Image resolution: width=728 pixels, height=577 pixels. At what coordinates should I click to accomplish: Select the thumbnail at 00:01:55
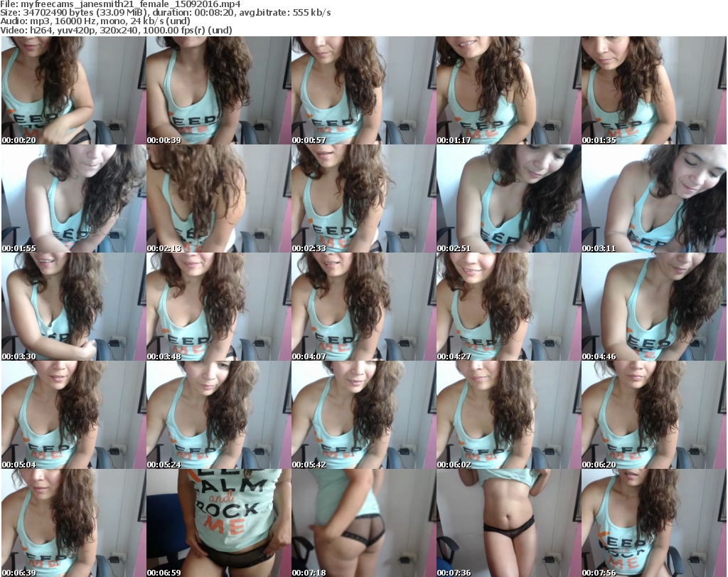[x=73, y=198]
